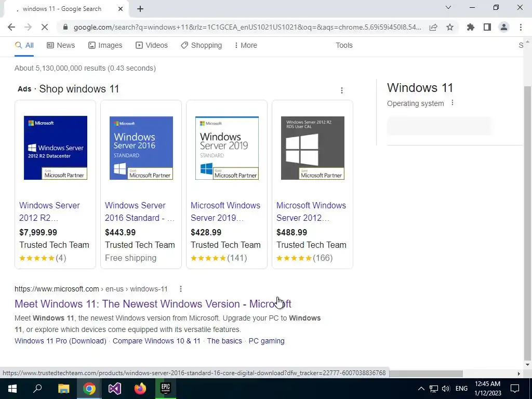Open options menu for microsoft.com result
Image resolution: width=532 pixels, height=399 pixels.
[180, 289]
